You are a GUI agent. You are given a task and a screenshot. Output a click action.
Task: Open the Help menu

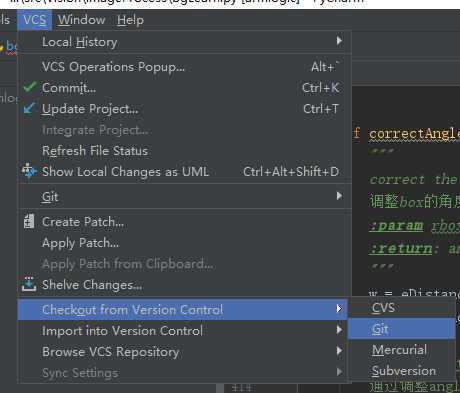point(130,20)
